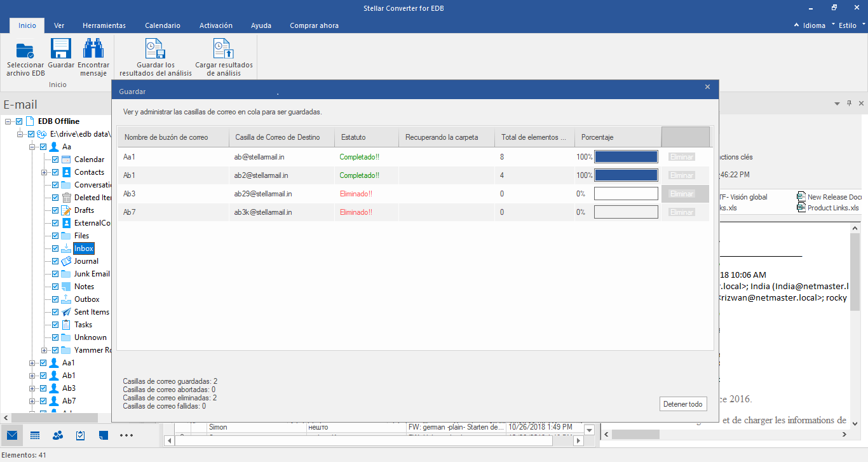Switch to Mail view in bottom bar
The image size is (868, 462).
[12, 435]
